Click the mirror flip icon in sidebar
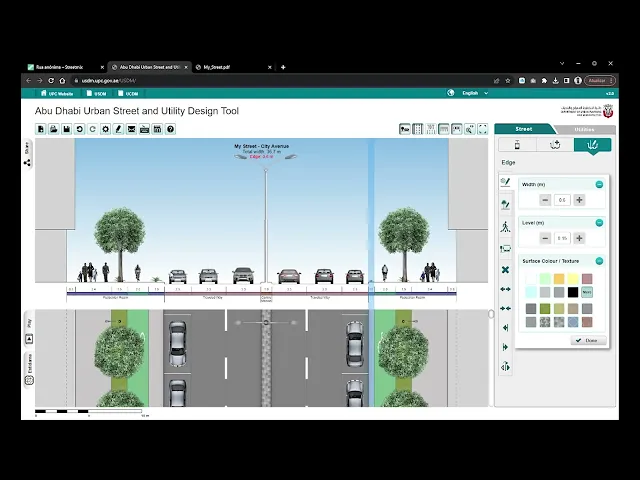Viewport: 640px width, 480px height. point(505,367)
